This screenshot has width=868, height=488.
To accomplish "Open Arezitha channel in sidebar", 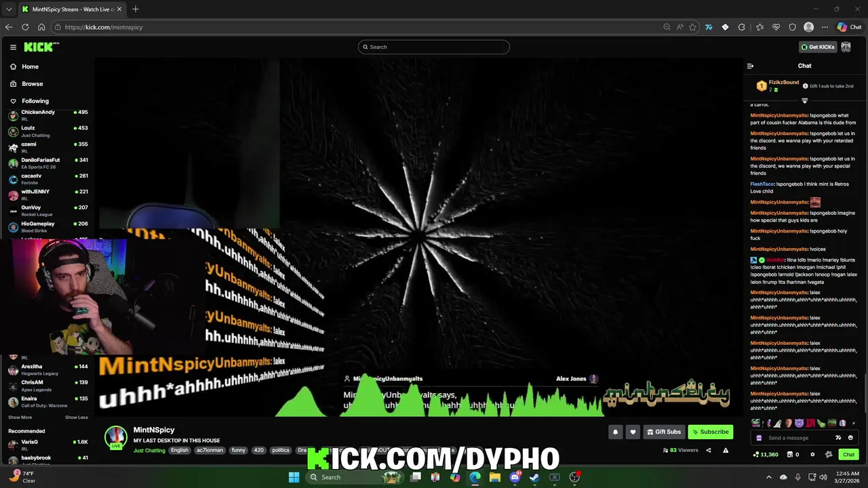I will [x=47, y=369].
